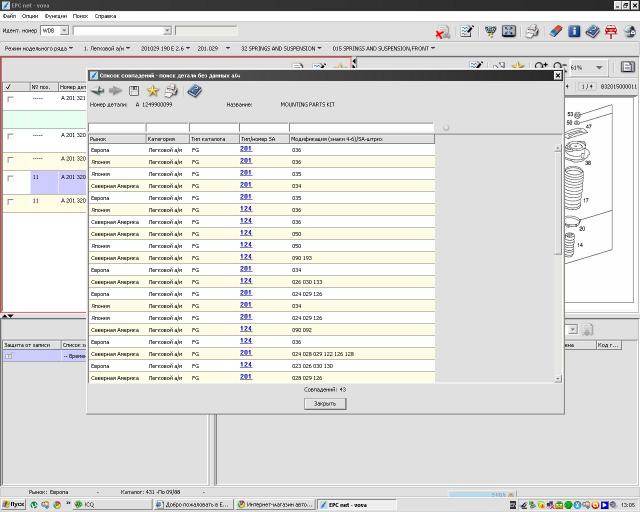Click the panel layout icon at far right

pyautogui.click(x=628, y=67)
